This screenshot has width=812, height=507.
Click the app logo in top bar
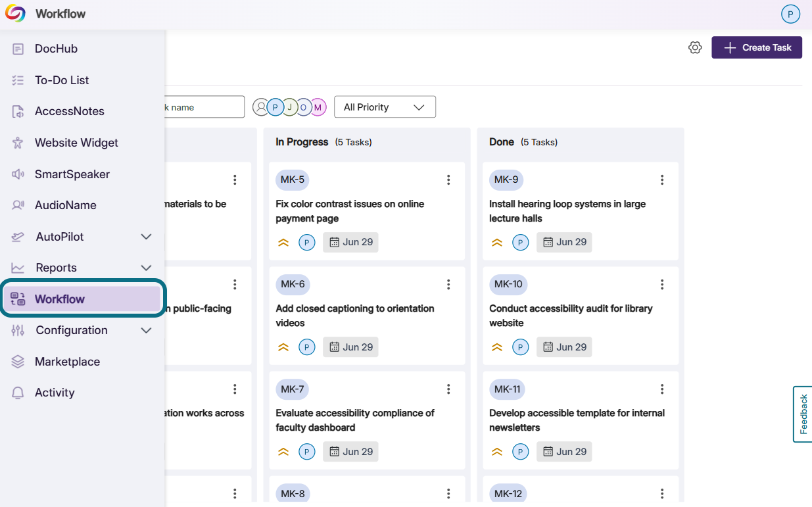pos(15,13)
